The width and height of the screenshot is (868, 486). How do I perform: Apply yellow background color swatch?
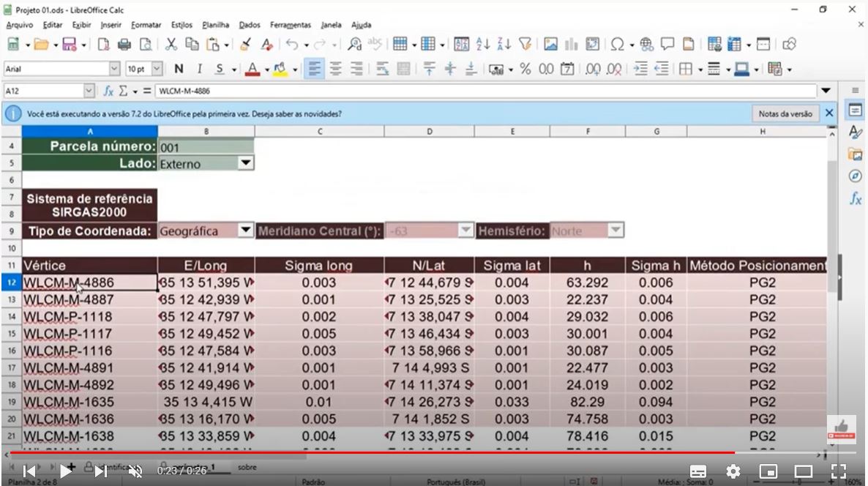click(x=280, y=70)
